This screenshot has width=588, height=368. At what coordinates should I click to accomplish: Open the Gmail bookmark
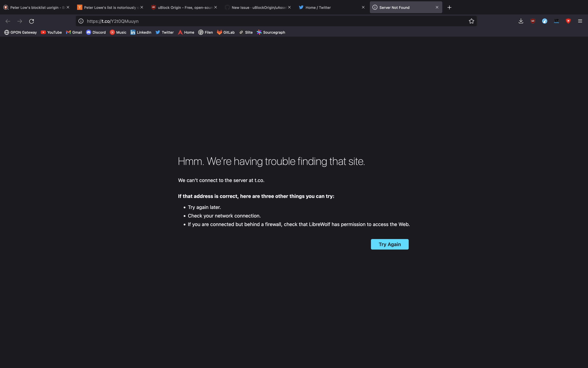(74, 32)
